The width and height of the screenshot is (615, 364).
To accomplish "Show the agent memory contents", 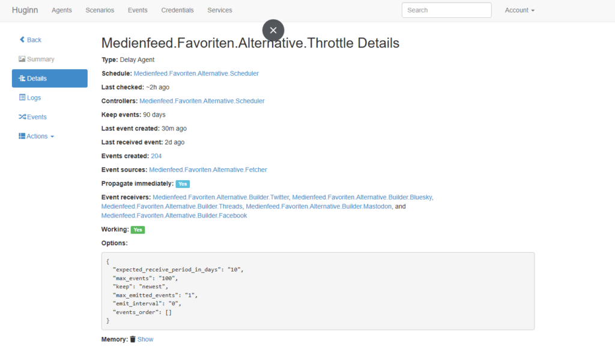I will click(x=145, y=339).
